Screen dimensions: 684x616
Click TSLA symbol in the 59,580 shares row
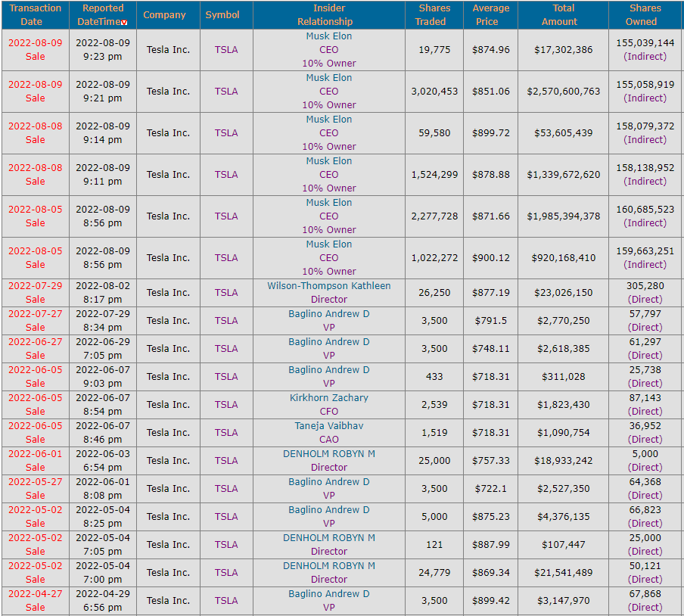tap(226, 133)
